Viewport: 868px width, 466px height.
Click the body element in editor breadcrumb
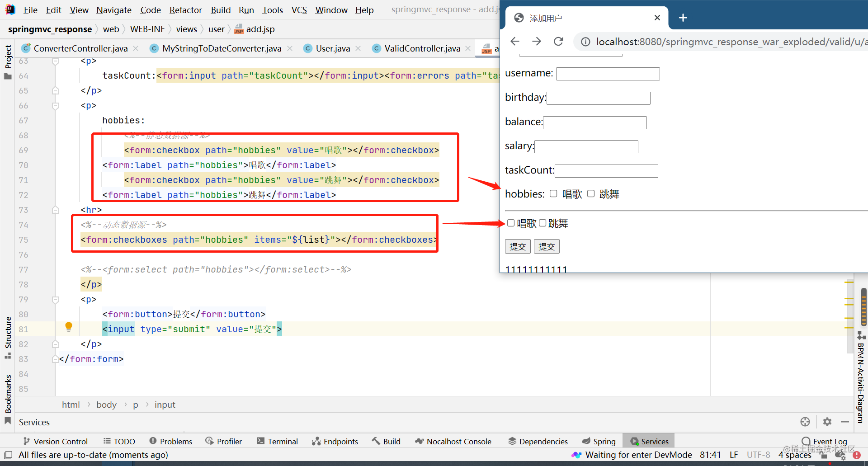[106, 405]
